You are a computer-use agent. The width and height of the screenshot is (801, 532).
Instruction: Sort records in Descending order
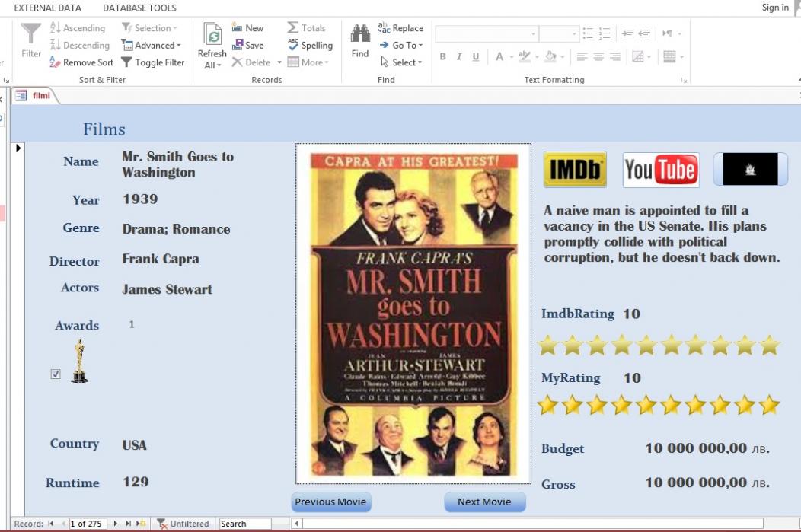[80, 46]
